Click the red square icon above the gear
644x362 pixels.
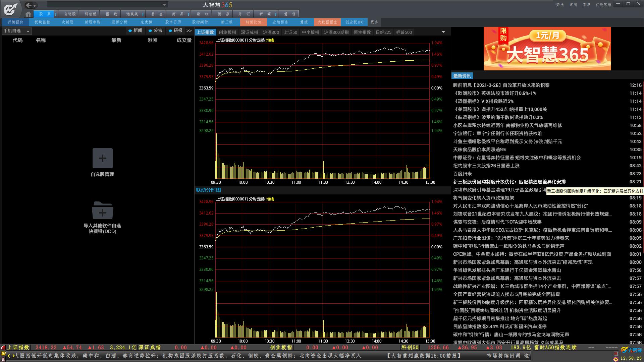(615, 353)
